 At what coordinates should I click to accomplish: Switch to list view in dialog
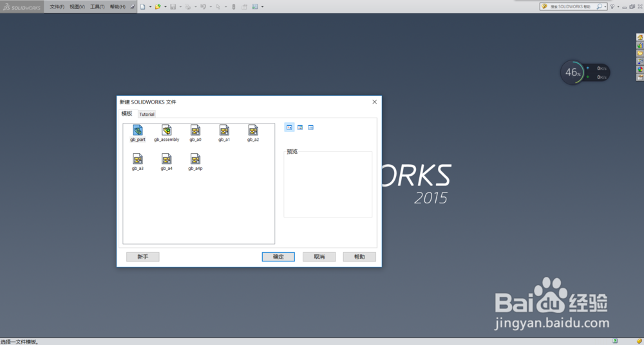pyautogui.click(x=300, y=127)
